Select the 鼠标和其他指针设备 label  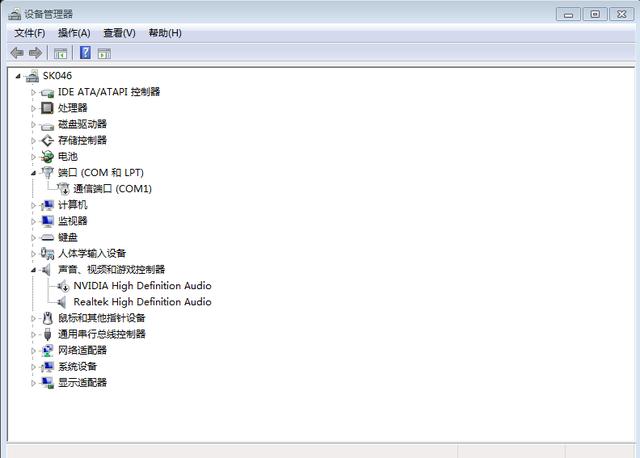[x=102, y=318]
